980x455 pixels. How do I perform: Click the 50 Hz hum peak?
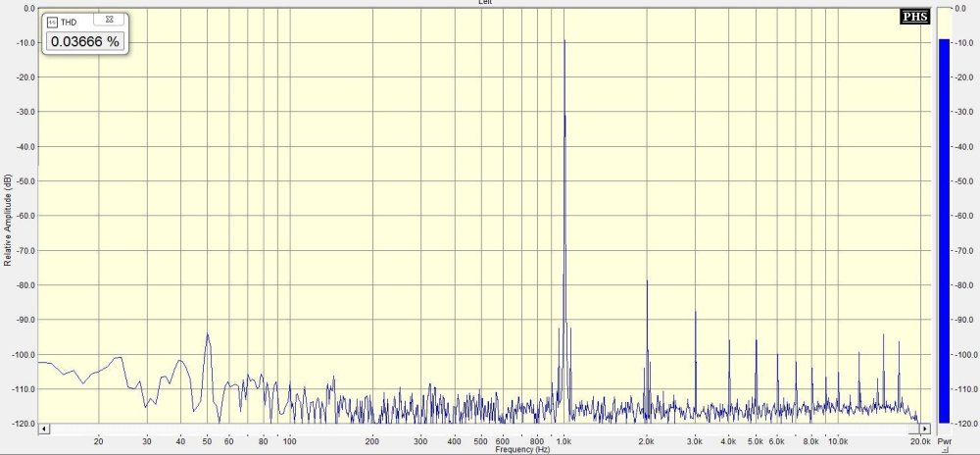[x=208, y=334]
